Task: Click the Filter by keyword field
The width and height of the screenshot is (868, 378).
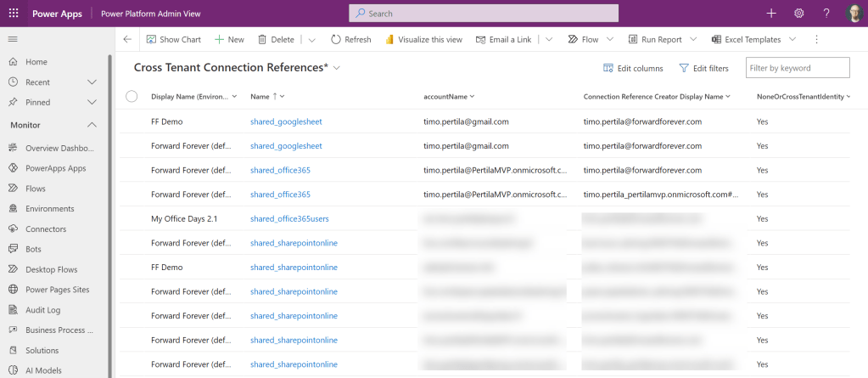Action: point(797,68)
